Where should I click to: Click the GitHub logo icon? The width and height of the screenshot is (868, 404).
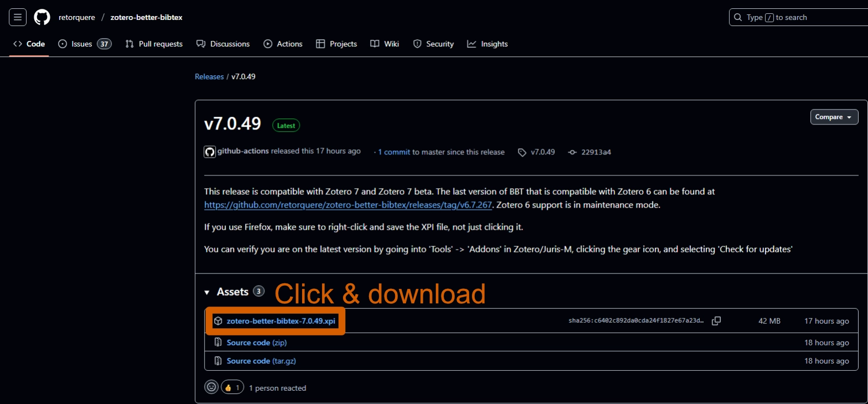click(42, 17)
